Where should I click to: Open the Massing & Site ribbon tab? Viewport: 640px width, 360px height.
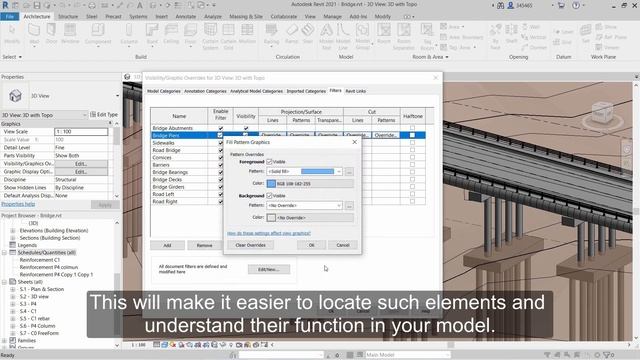(x=246, y=16)
